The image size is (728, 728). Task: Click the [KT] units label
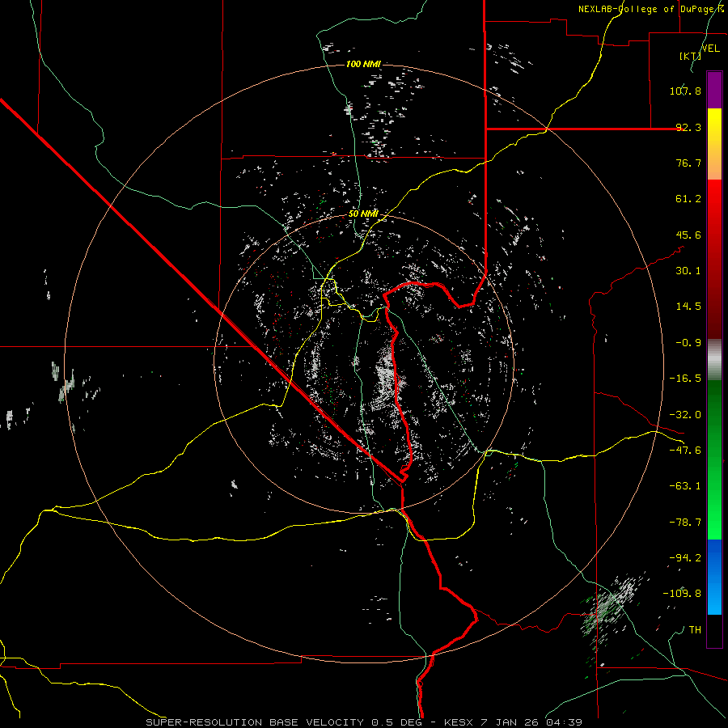(691, 56)
